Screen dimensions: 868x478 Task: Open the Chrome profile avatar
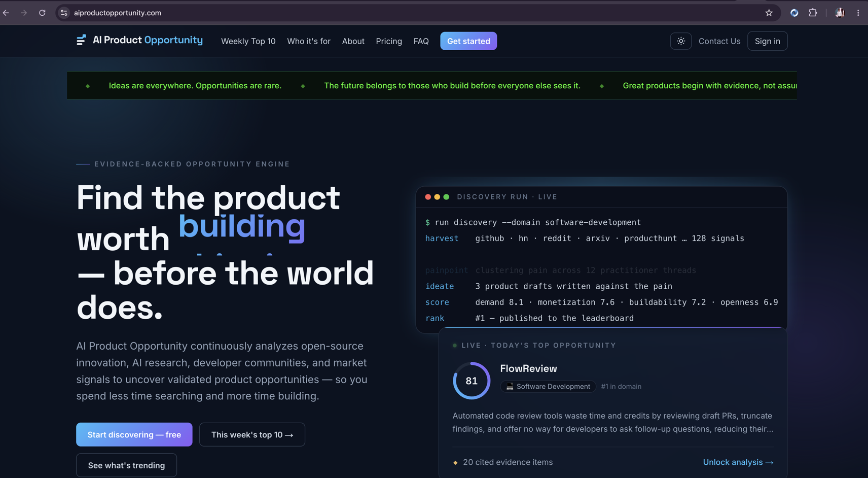840,13
